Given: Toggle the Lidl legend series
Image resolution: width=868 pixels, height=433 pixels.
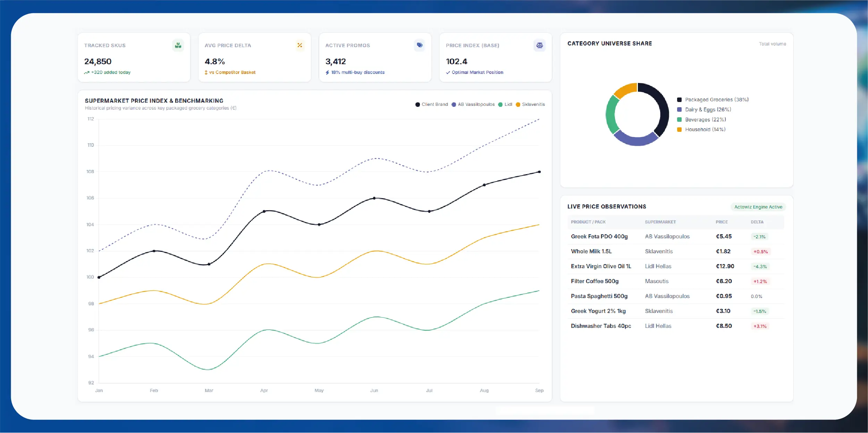Looking at the screenshot, I should (x=505, y=104).
